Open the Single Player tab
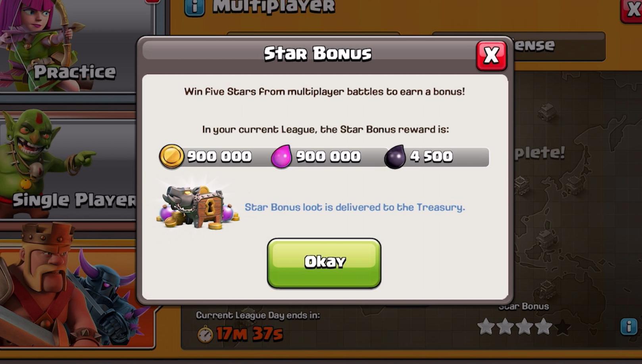This screenshot has height=364, width=642. (x=68, y=166)
